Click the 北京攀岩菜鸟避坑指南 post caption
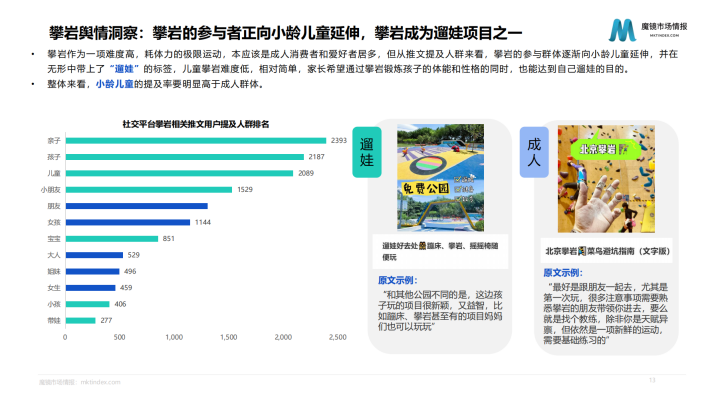 [x=607, y=251]
